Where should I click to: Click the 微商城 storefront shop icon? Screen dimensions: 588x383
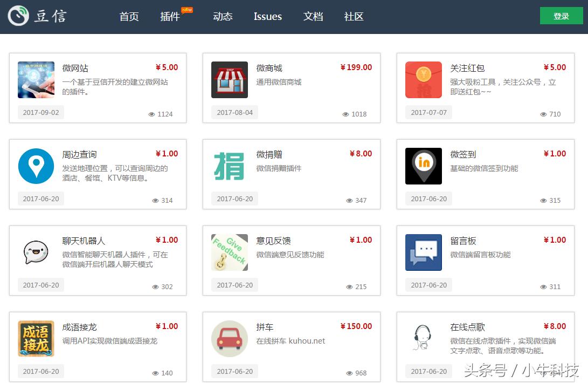coord(230,80)
